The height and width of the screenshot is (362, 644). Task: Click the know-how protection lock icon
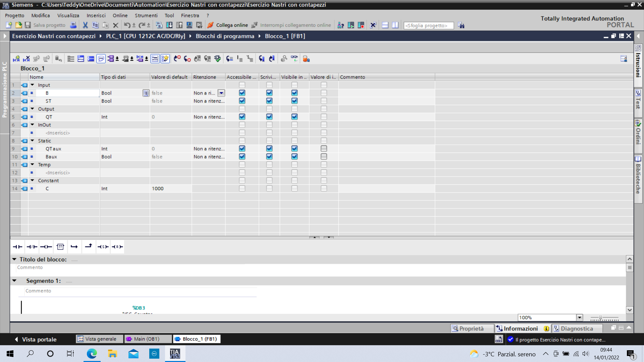[306, 59]
